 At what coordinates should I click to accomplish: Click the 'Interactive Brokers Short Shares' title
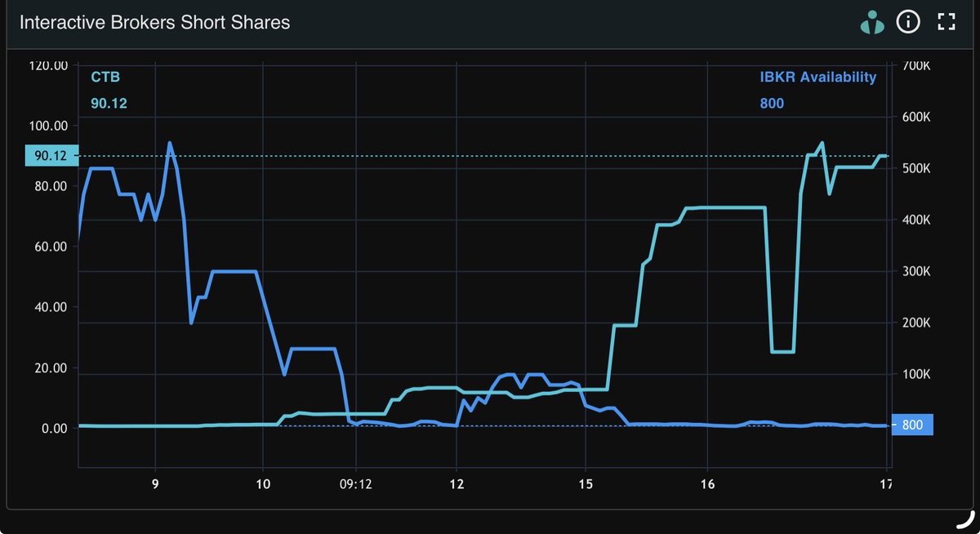click(x=154, y=22)
